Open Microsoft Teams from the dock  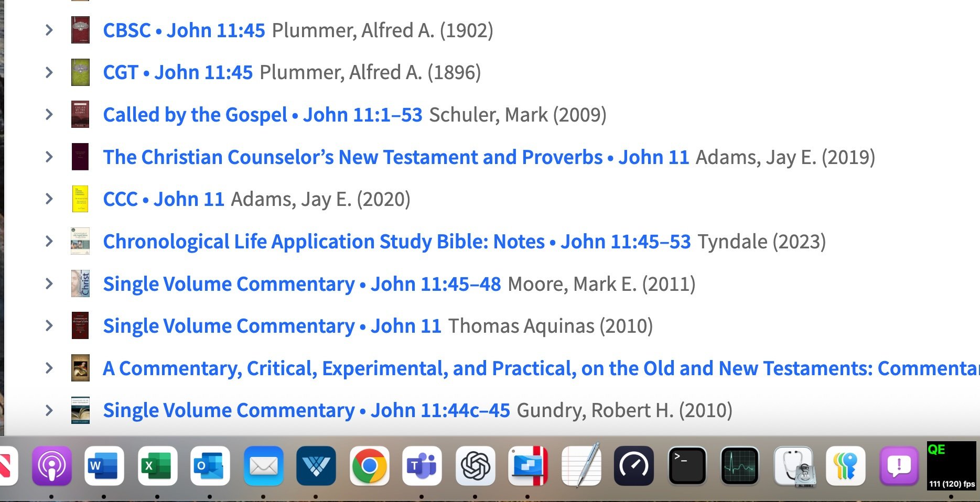[x=422, y=466]
